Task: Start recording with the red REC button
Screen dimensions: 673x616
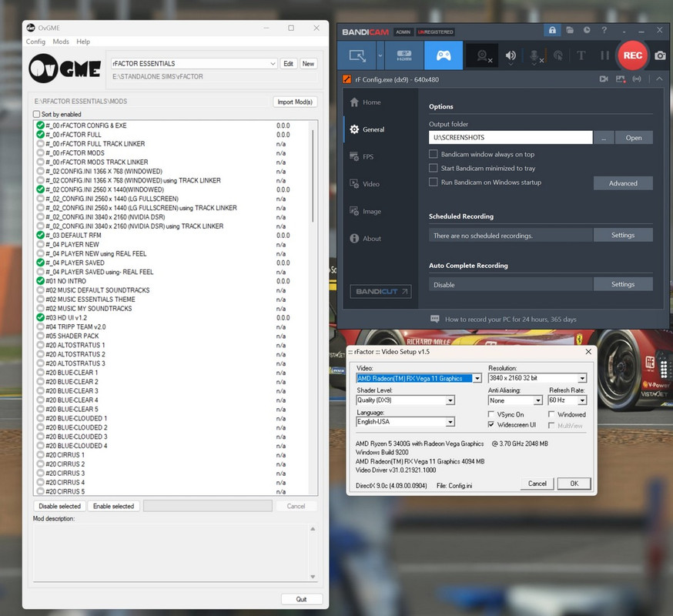Action: [633, 55]
